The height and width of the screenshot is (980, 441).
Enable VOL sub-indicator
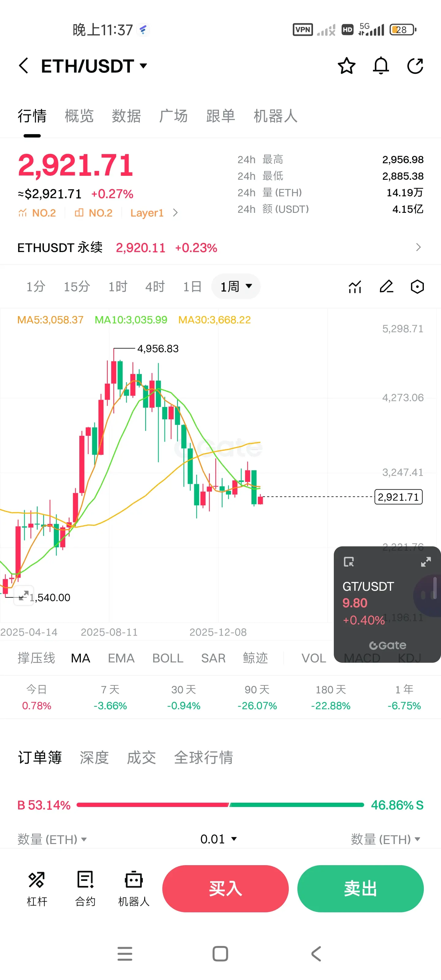314,658
